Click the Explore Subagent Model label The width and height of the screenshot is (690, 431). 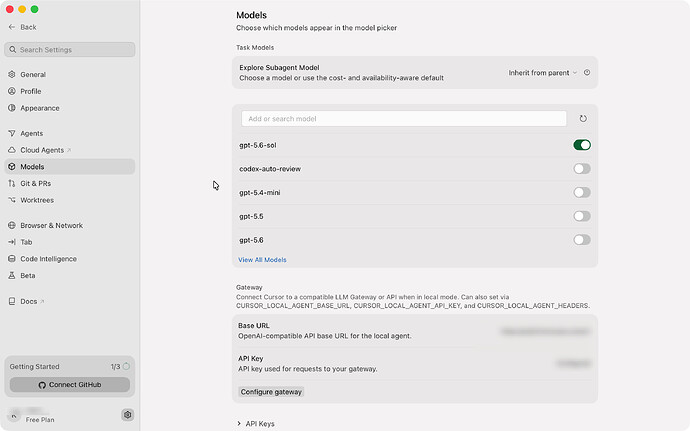pos(279,67)
